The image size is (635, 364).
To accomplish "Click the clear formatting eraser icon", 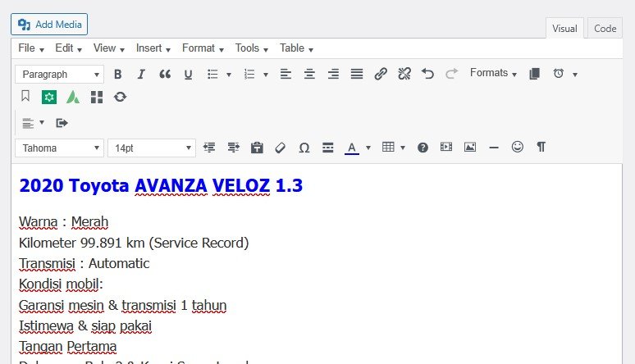I will click(x=280, y=148).
